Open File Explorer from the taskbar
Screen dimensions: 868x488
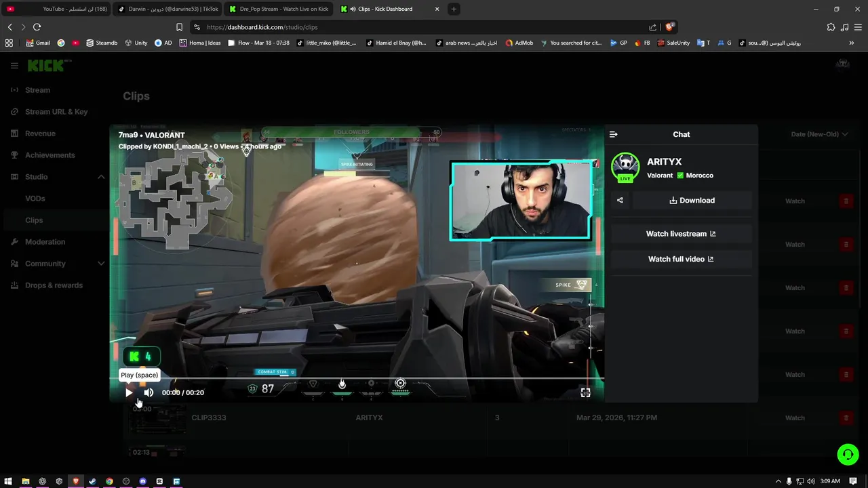pos(25,481)
